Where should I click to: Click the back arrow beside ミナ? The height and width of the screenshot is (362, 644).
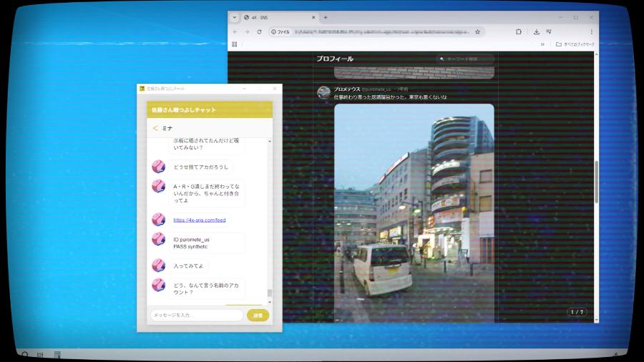[155, 128]
